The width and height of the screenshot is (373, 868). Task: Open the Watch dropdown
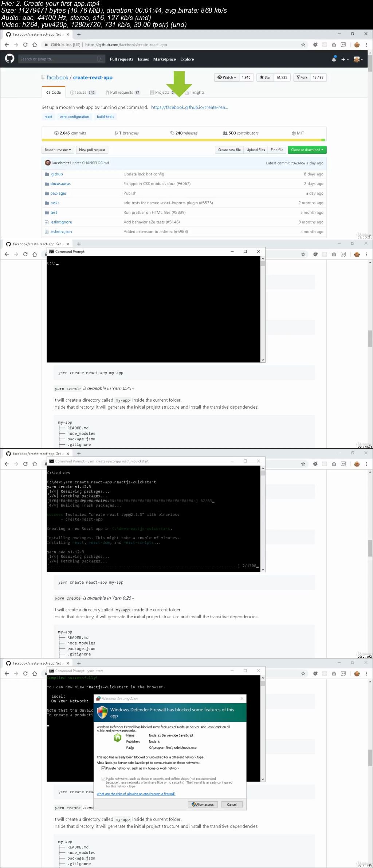click(x=227, y=77)
